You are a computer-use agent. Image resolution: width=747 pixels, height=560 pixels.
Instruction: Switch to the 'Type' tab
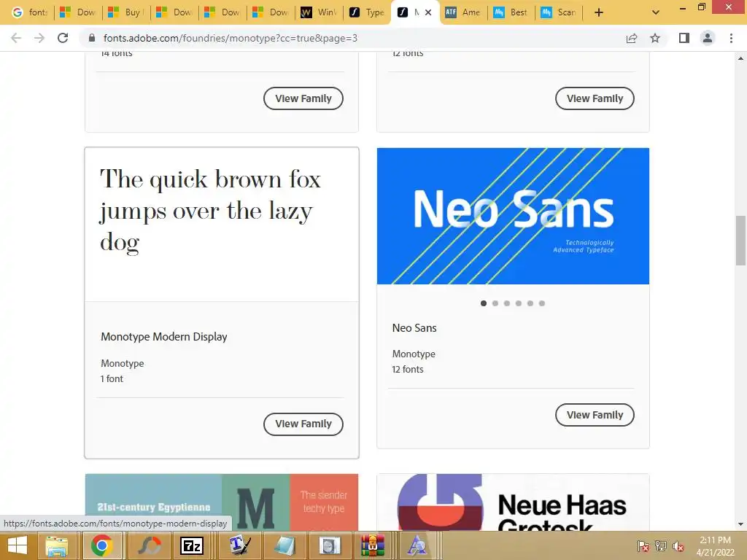(367, 12)
